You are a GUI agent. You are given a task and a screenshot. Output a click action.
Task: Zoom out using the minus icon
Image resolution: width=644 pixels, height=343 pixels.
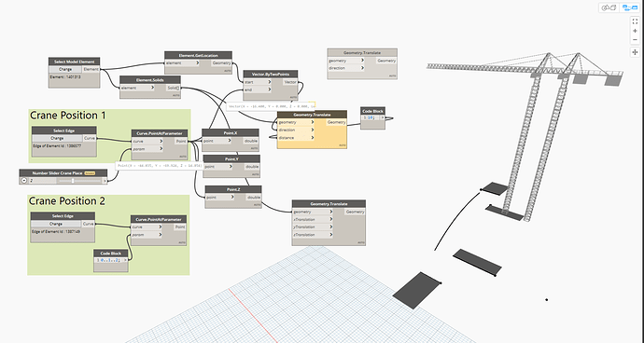click(635, 40)
